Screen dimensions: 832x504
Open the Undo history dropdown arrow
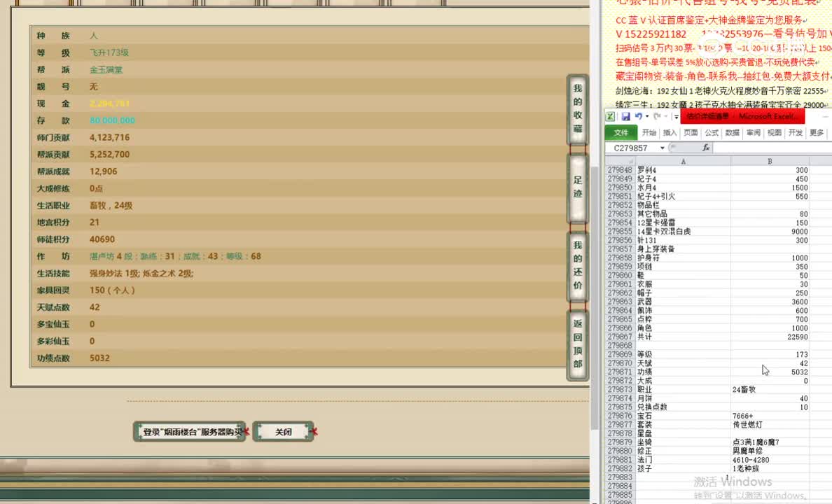tap(647, 117)
